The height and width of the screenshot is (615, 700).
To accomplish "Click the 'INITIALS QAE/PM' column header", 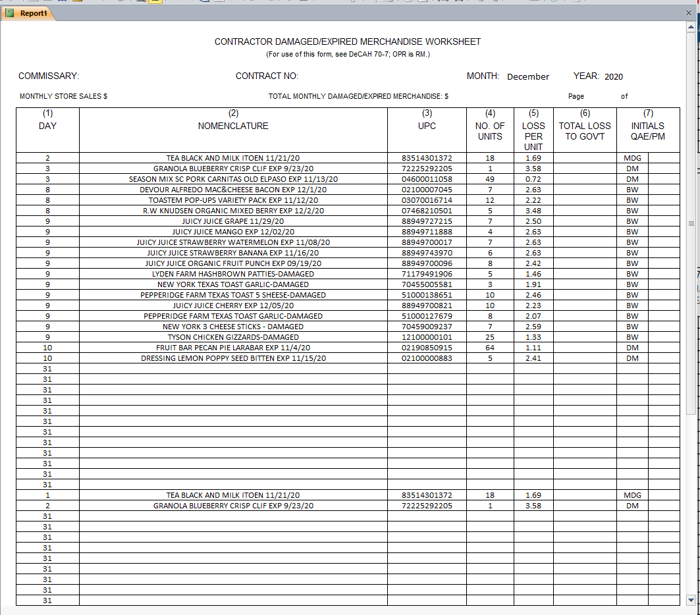I will point(648,131).
